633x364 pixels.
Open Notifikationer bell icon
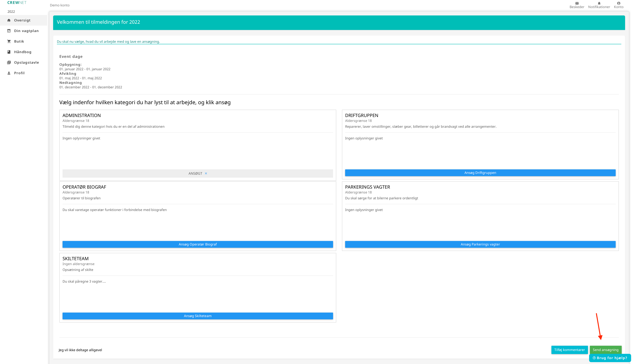599,3
